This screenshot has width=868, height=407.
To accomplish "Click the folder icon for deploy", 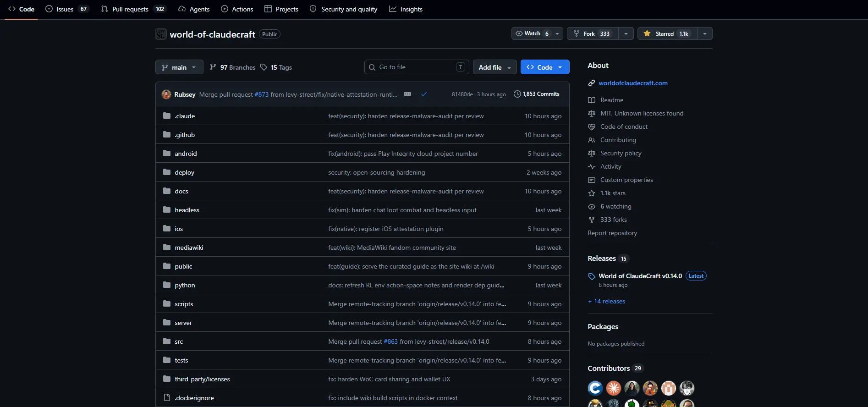I will tap(167, 172).
